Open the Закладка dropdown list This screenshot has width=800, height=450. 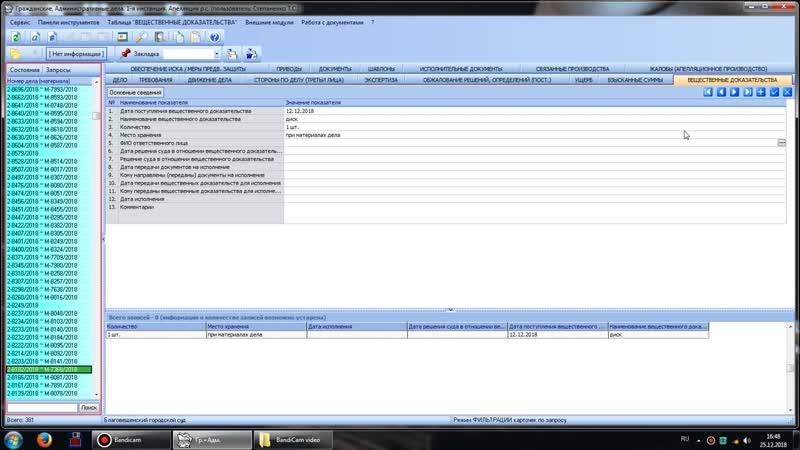216,54
